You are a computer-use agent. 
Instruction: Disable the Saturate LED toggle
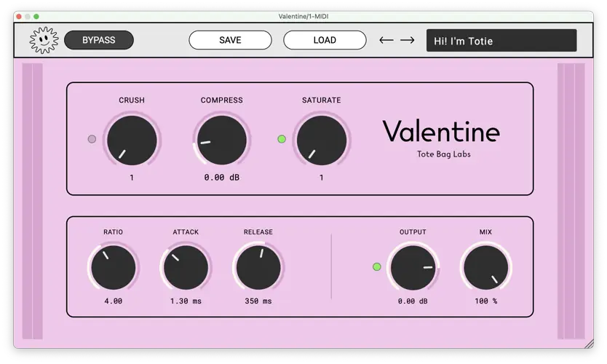click(282, 139)
